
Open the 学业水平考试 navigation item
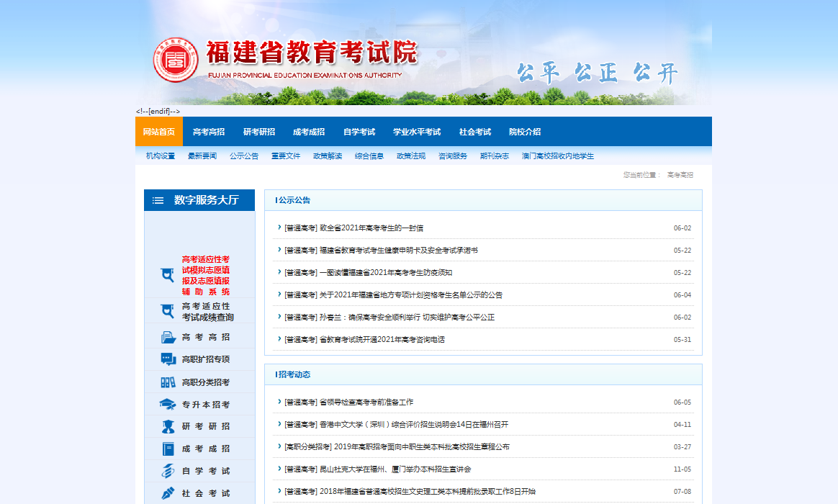(417, 132)
